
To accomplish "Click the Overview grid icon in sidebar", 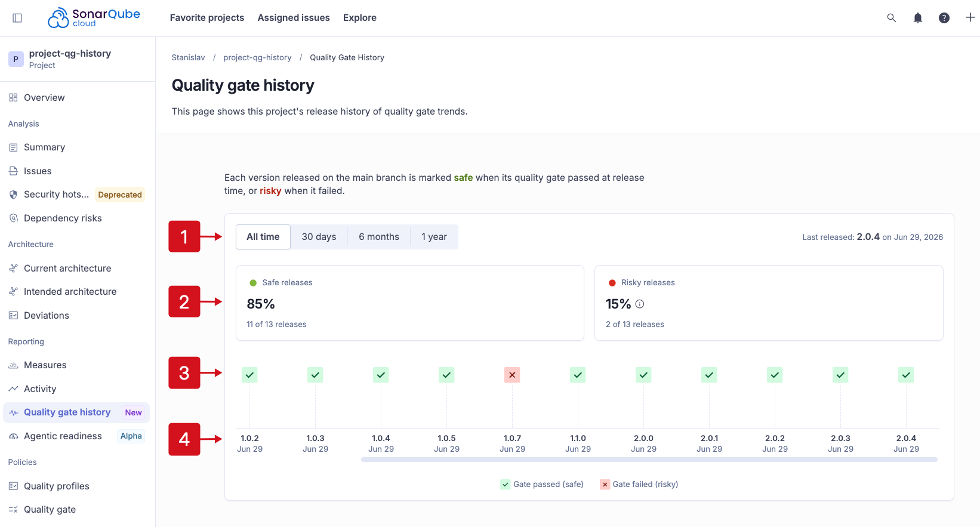I will pyautogui.click(x=13, y=97).
